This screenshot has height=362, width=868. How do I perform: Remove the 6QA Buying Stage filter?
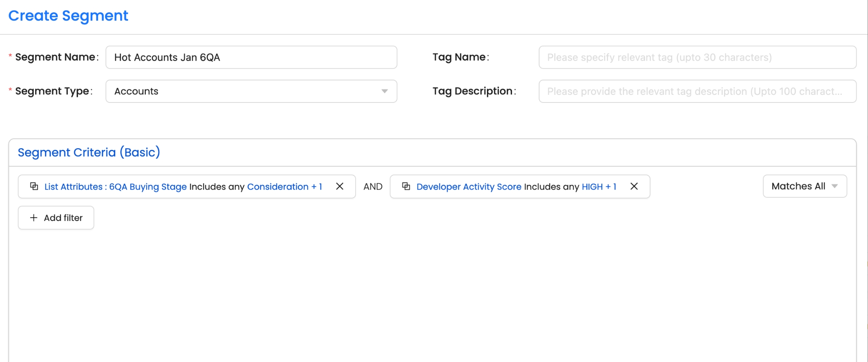(339, 186)
